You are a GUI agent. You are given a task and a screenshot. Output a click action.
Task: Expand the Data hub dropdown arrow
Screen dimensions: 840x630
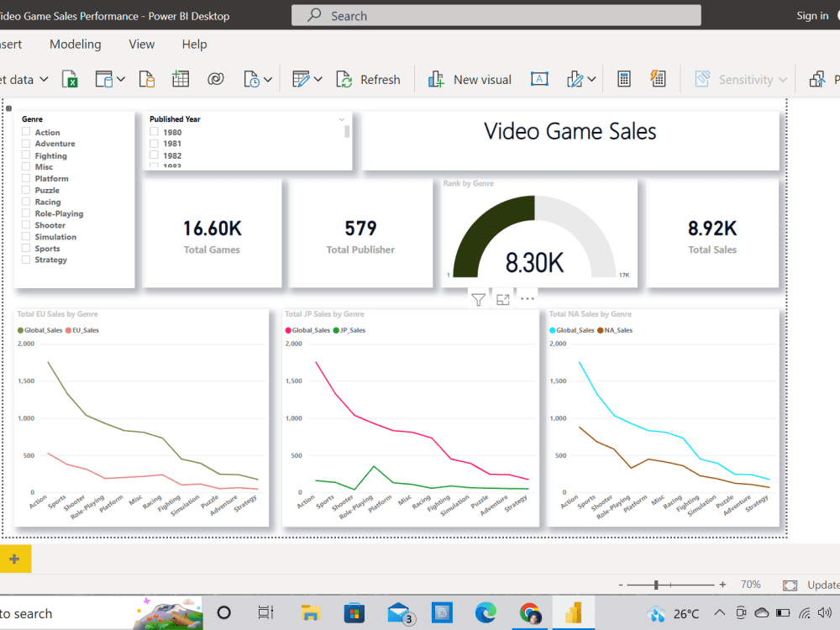pyautogui.click(x=121, y=79)
